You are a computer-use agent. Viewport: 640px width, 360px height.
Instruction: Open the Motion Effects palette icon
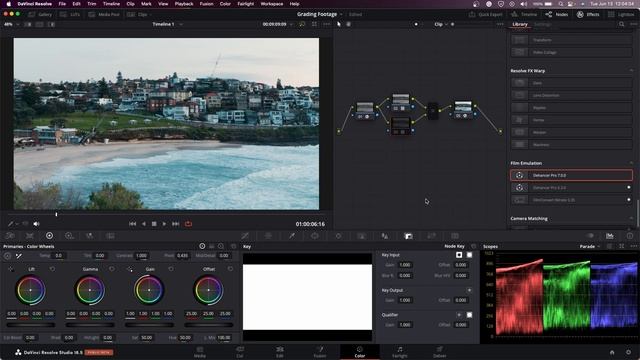click(x=110, y=236)
